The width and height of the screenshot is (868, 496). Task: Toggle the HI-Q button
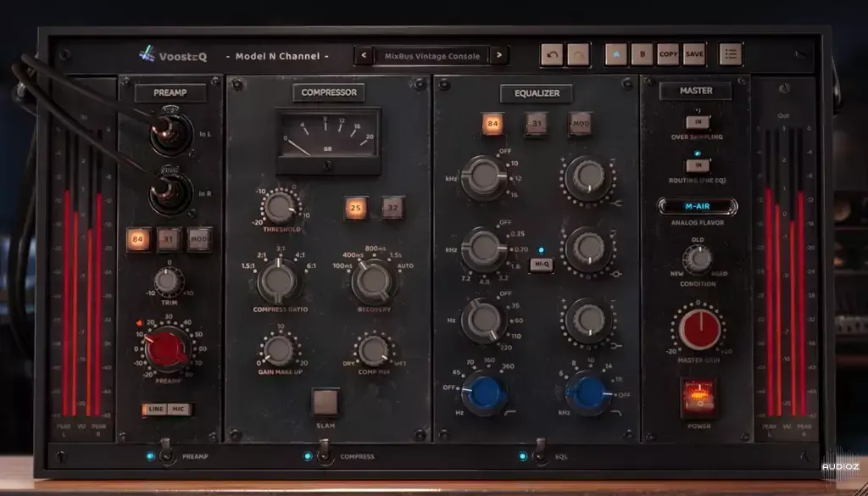pyautogui.click(x=542, y=265)
